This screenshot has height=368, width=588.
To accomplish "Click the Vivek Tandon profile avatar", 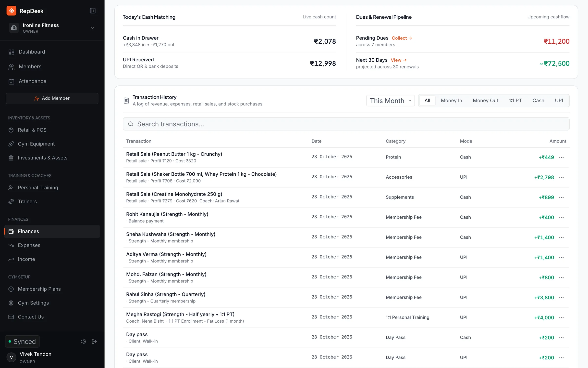I will [11, 357].
